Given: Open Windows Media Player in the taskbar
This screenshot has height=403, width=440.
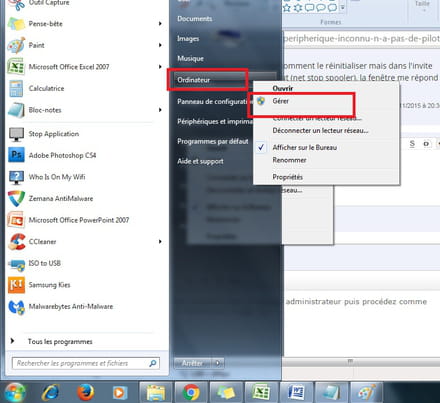Looking at the screenshot, I should tap(119, 393).
